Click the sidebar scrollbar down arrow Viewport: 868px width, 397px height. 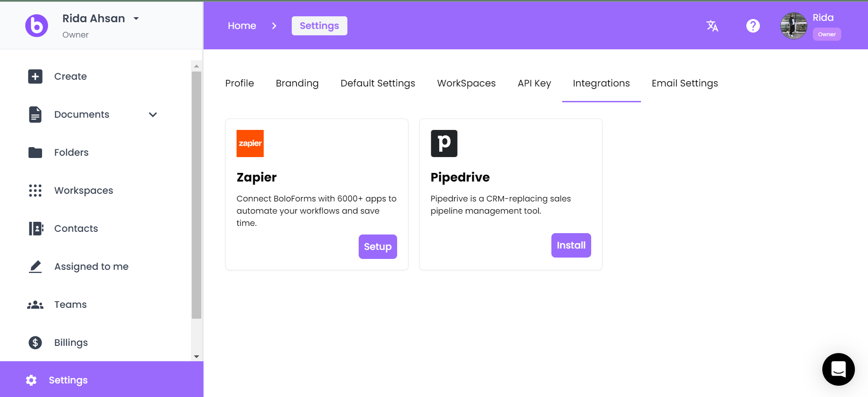coord(196,357)
